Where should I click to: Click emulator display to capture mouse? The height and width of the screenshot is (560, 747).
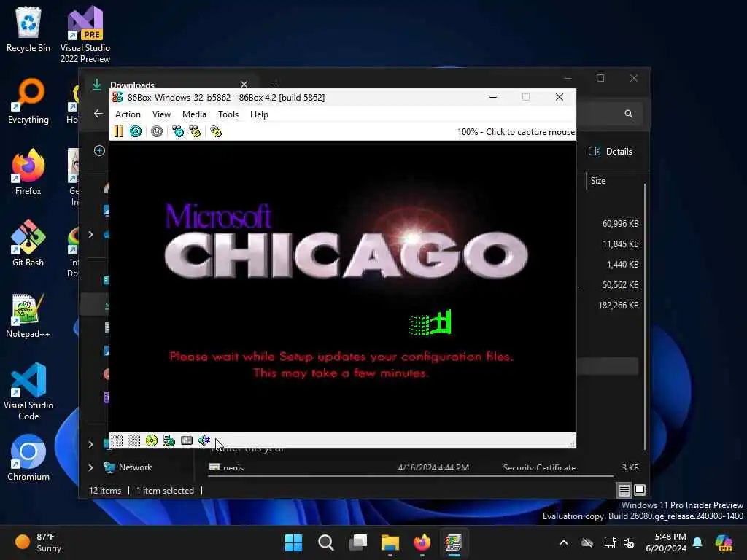343,286
